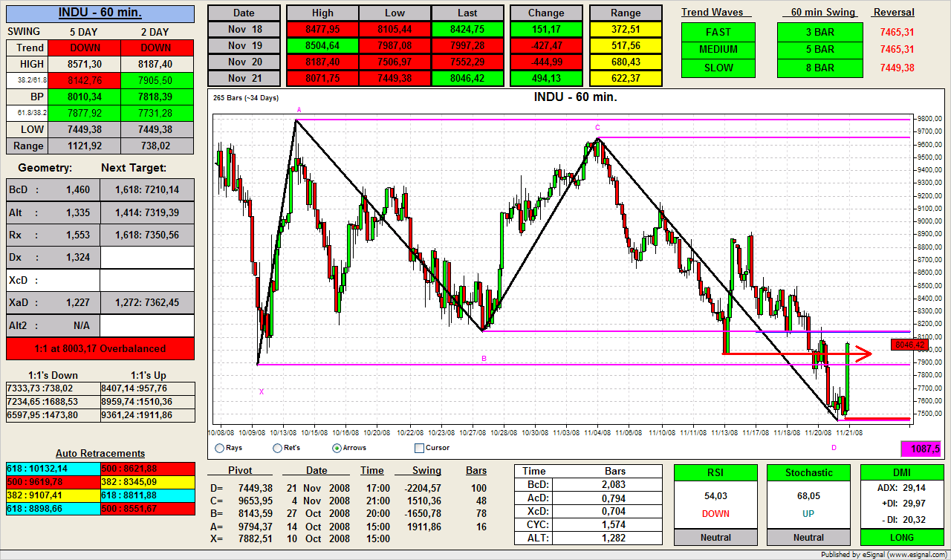Viewport: 951px width, 560px height.
Task: Click the INDU - 60 min. header
Action: click(100, 13)
